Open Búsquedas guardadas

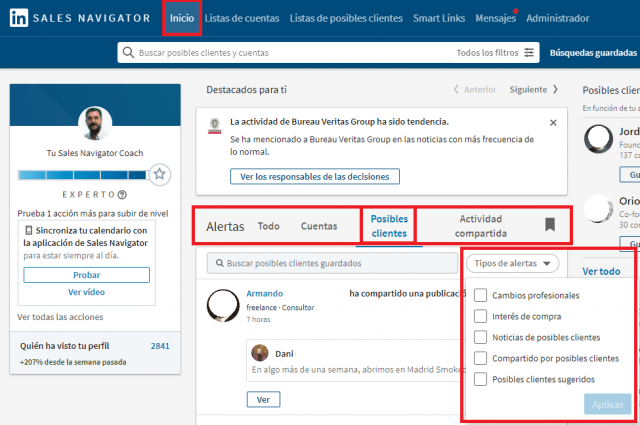593,53
